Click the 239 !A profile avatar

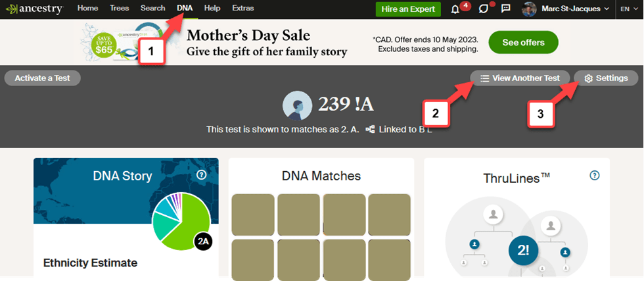(296, 105)
